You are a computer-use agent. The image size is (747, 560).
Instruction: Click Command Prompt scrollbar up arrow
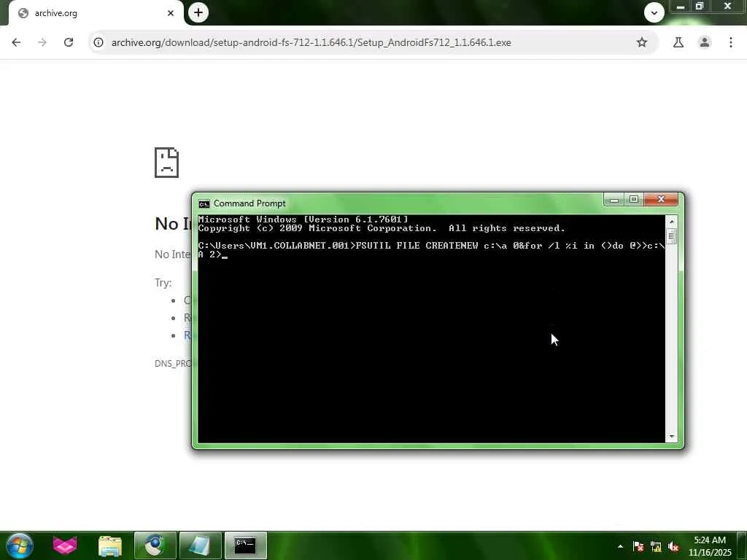click(672, 222)
